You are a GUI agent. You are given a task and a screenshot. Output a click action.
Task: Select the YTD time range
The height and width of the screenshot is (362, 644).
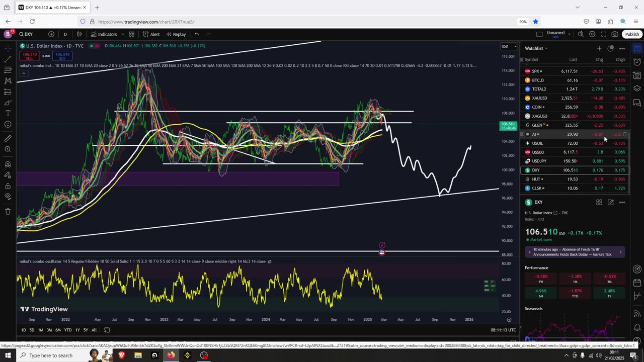[67, 330]
